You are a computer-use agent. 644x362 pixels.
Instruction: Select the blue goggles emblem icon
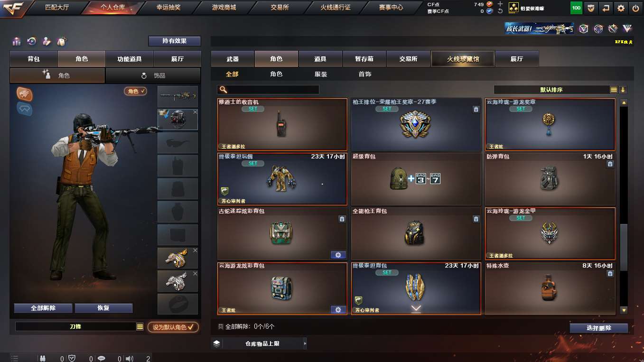(x=25, y=109)
